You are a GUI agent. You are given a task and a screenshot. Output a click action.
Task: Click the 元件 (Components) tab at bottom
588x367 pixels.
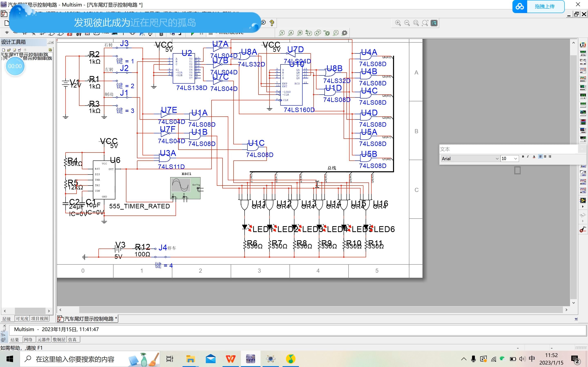[44, 339]
